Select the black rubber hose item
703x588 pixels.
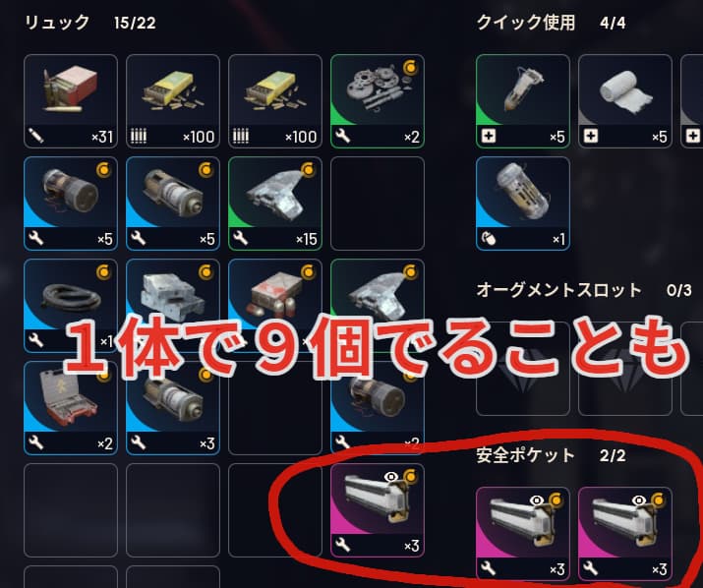pos(71,306)
